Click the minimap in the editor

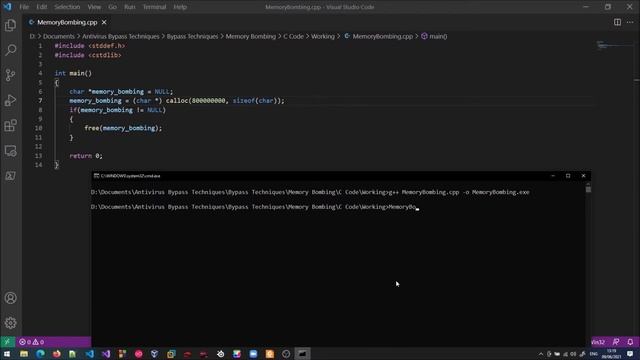614,46
